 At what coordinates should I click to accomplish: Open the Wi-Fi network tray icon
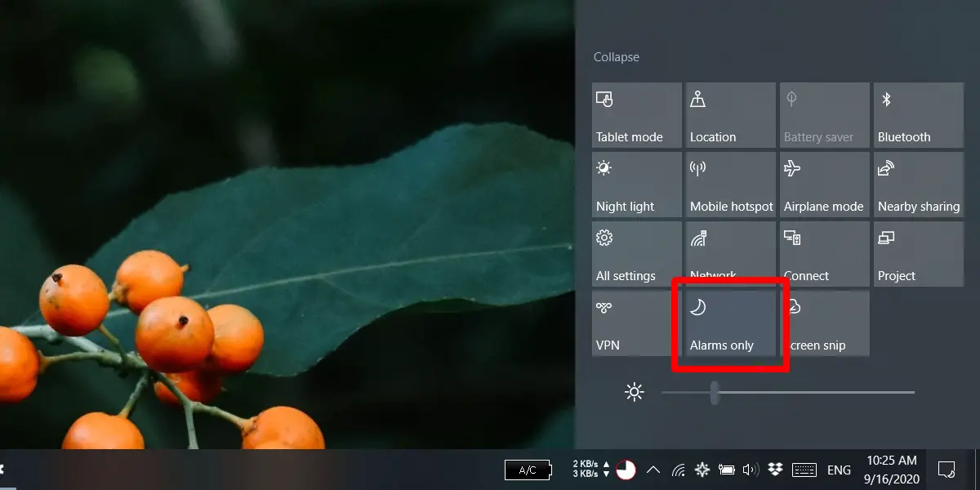pyautogui.click(x=679, y=470)
